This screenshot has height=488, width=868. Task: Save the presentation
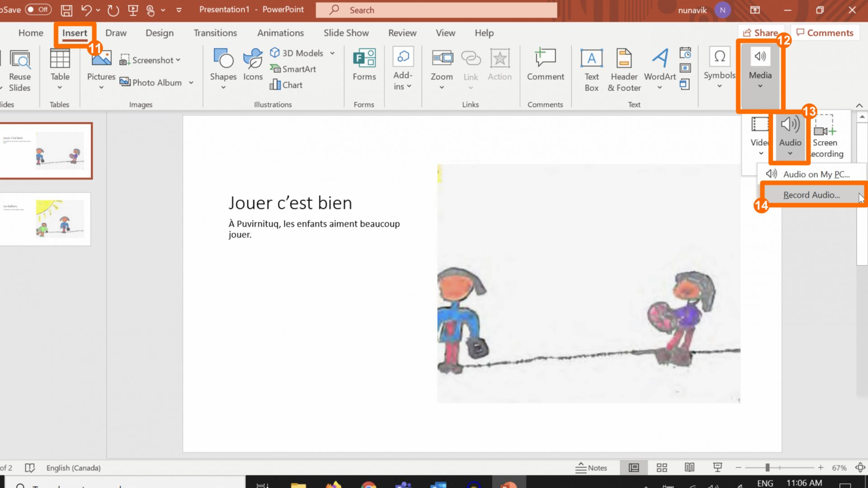coord(66,10)
